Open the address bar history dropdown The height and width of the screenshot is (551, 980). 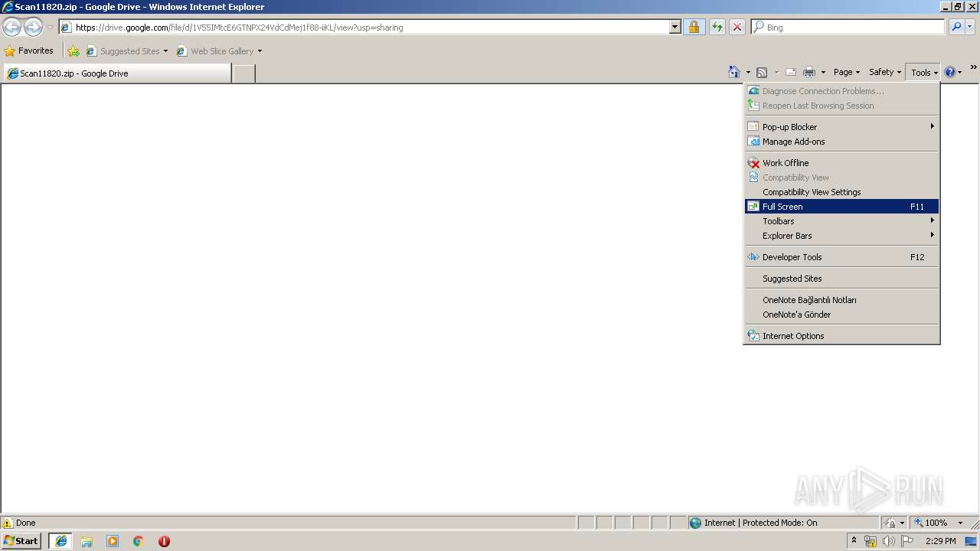tap(675, 27)
